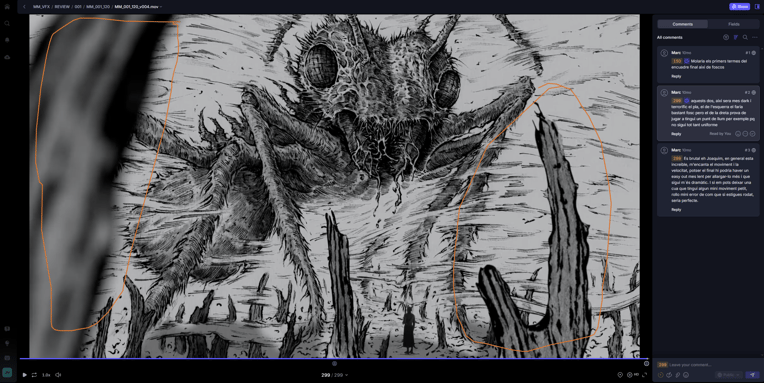Send the comment
The width and height of the screenshot is (764, 383).
(752, 375)
